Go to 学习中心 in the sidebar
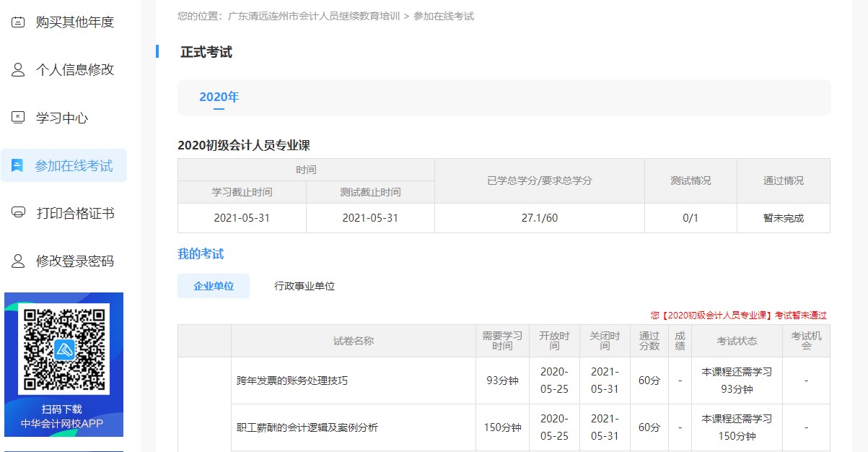 [x=63, y=118]
